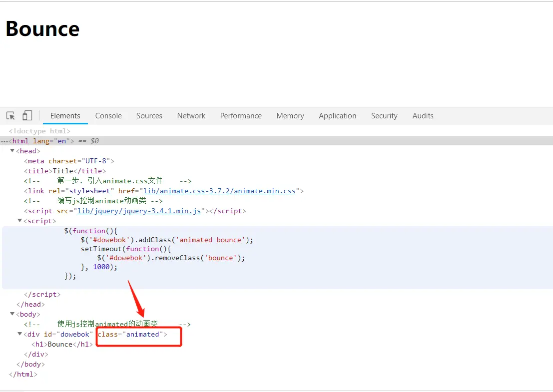Screen dimensions: 553x392
Task: Open the Sources tab
Action: point(149,116)
